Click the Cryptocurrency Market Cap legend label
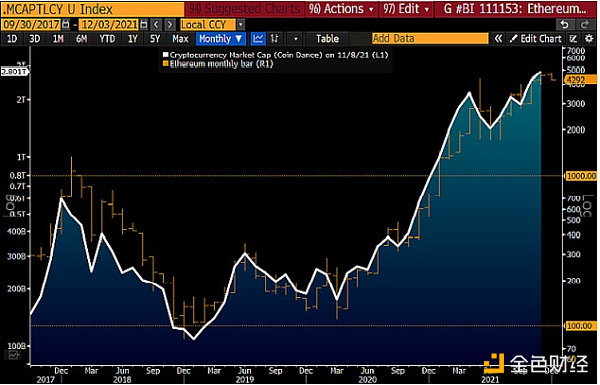Viewport: 600px width, 385px height. point(279,55)
